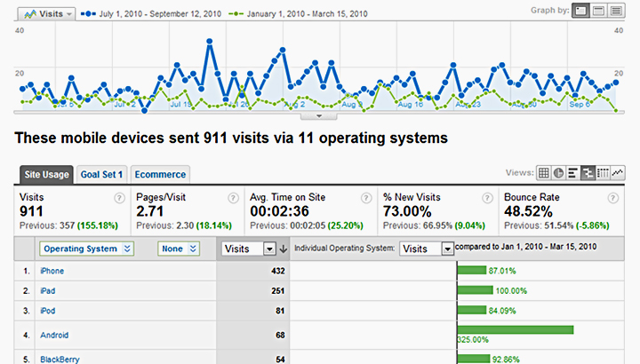Open the Operating System dimension dropdown
This screenshot has height=364, width=640.
click(86, 249)
